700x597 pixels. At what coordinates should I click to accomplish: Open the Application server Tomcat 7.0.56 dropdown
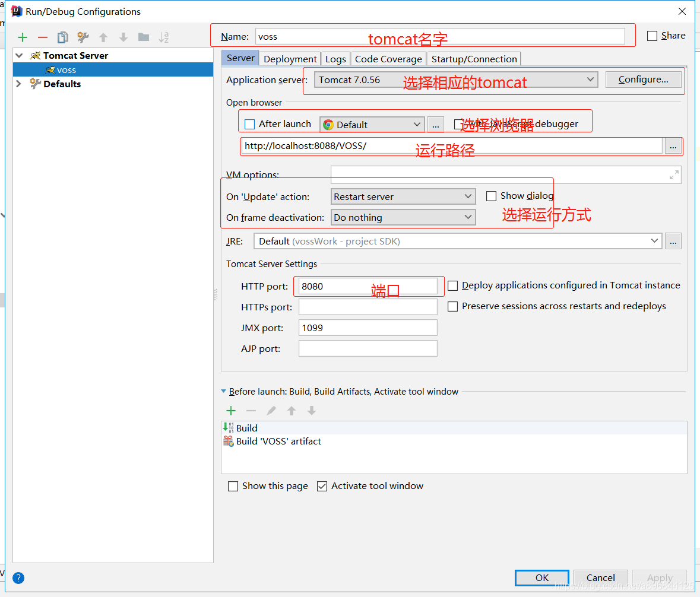[456, 80]
